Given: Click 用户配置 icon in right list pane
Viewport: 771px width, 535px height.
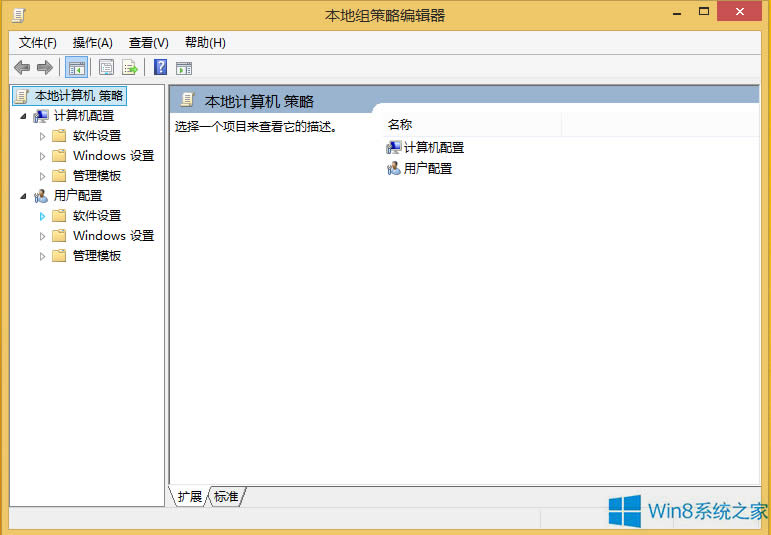Looking at the screenshot, I should coord(393,169).
